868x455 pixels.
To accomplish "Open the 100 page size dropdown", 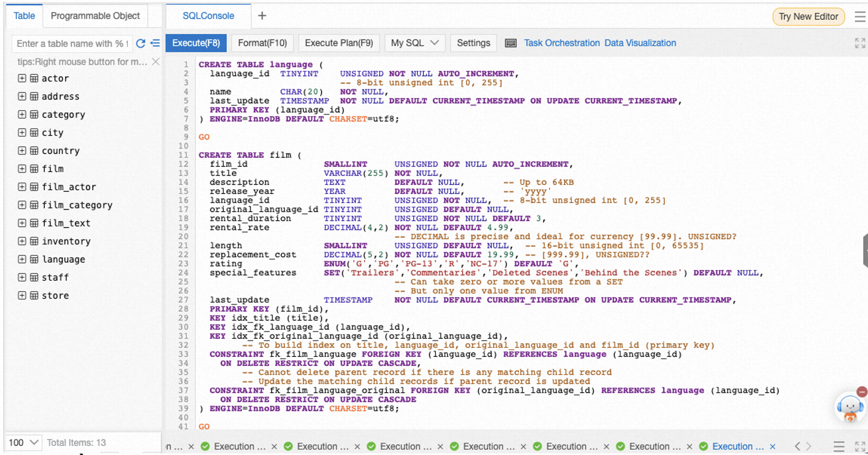I will pyautogui.click(x=23, y=442).
